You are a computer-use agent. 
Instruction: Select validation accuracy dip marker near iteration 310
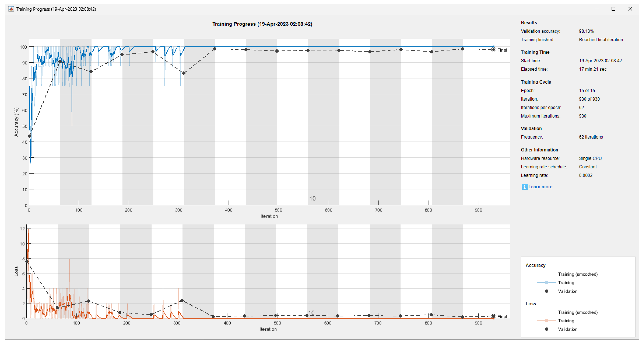(184, 73)
